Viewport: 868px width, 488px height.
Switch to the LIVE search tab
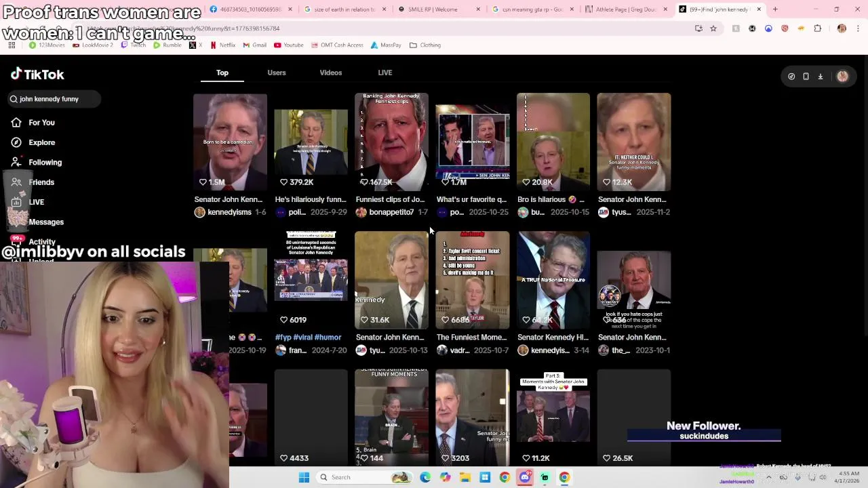pos(385,73)
